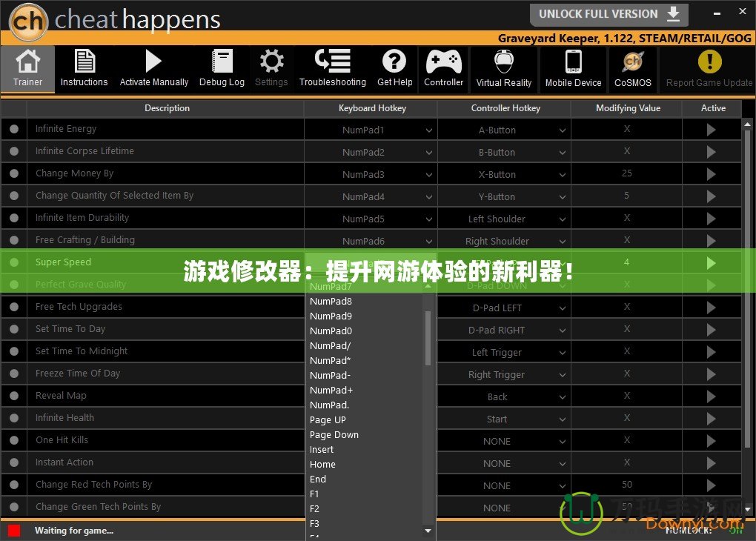The width and height of the screenshot is (756, 541).
Task: Activate the Instant Action play arrow
Action: pyautogui.click(x=712, y=463)
